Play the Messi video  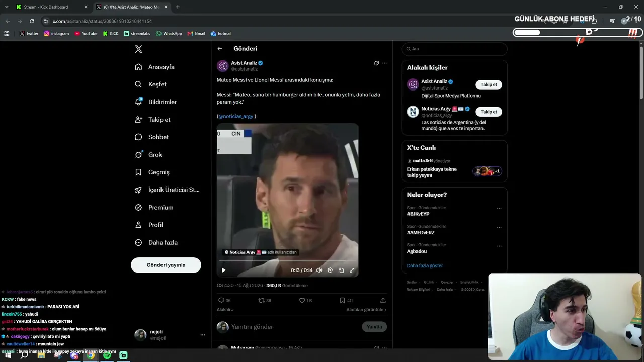(224, 270)
